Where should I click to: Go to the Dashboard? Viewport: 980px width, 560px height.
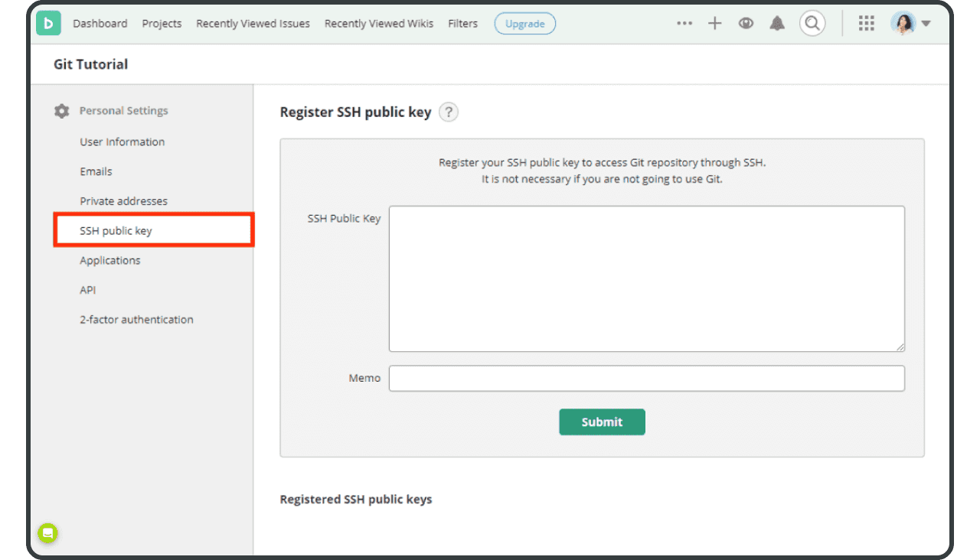[100, 24]
